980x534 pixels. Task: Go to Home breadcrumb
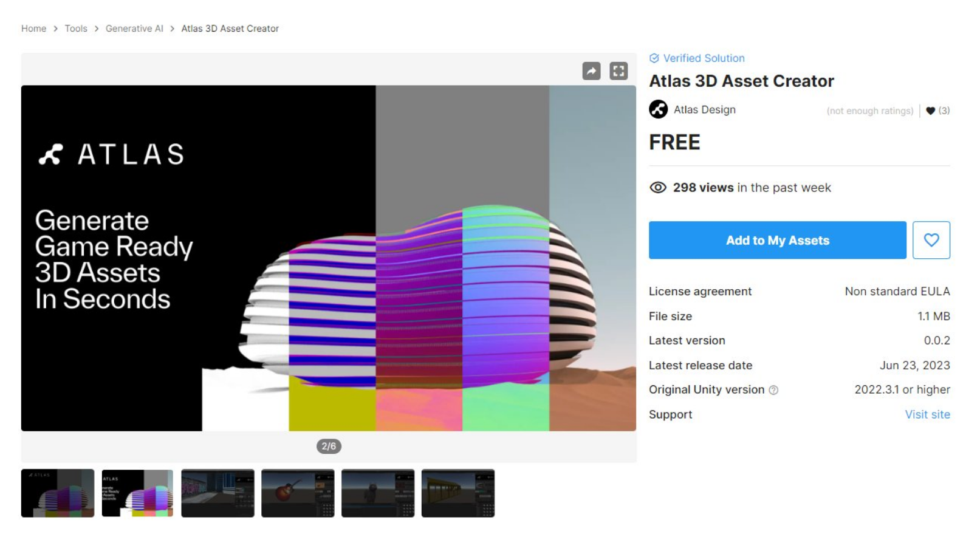click(33, 29)
